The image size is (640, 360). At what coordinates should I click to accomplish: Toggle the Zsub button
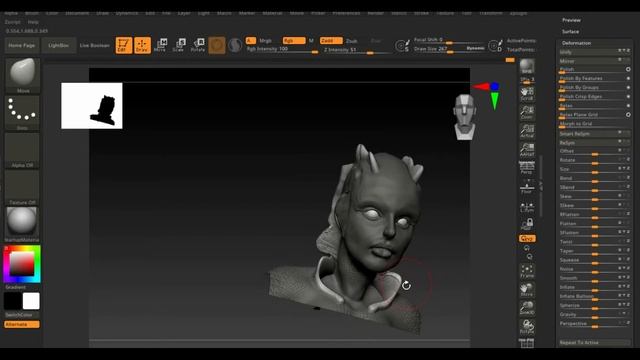coord(351,41)
